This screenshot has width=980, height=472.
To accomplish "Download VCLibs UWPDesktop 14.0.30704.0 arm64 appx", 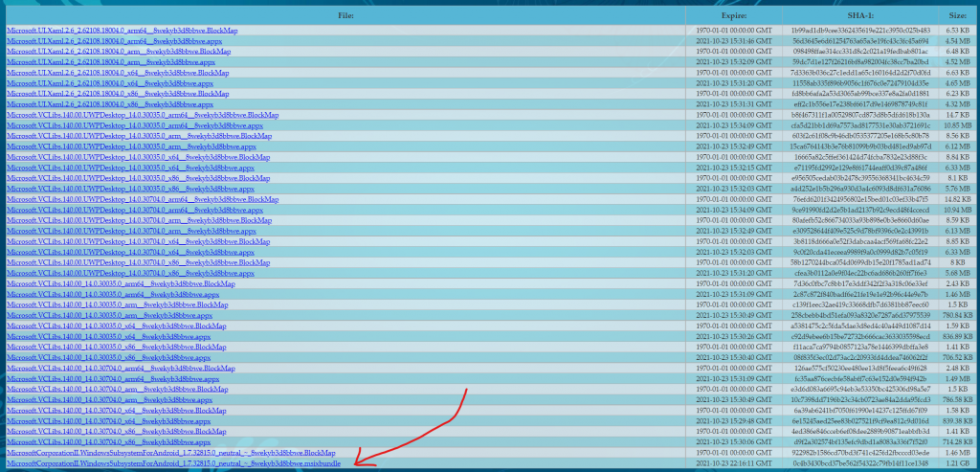I will (133, 209).
